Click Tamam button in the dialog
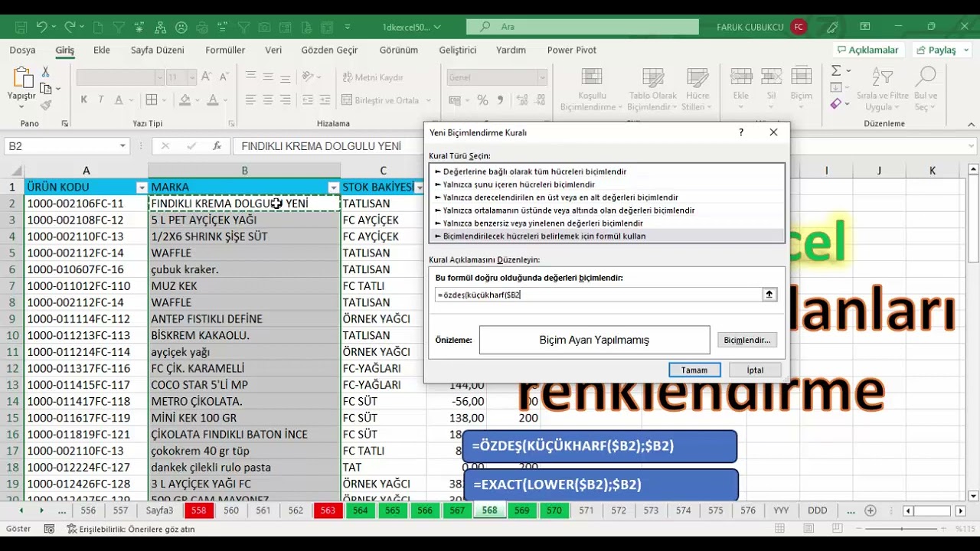 tap(694, 370)
